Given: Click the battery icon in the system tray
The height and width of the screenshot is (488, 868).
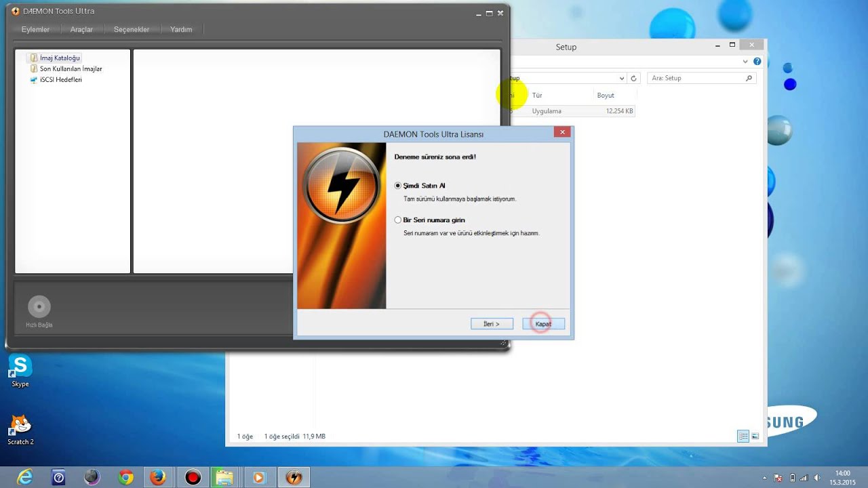Looking at the screenshot, I should coord(792,478).
